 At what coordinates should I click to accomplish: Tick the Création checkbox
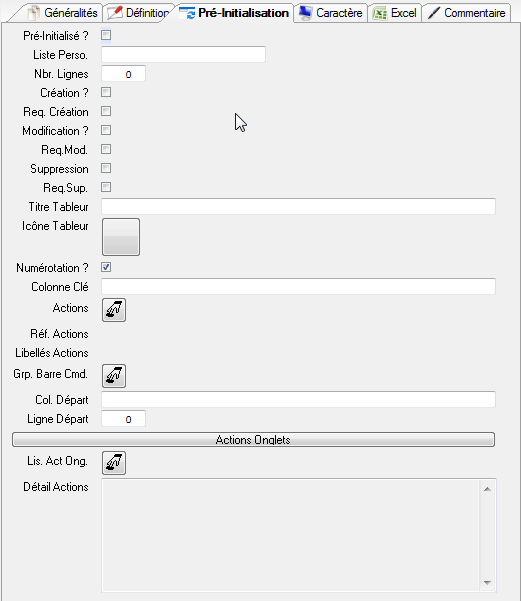106,92
